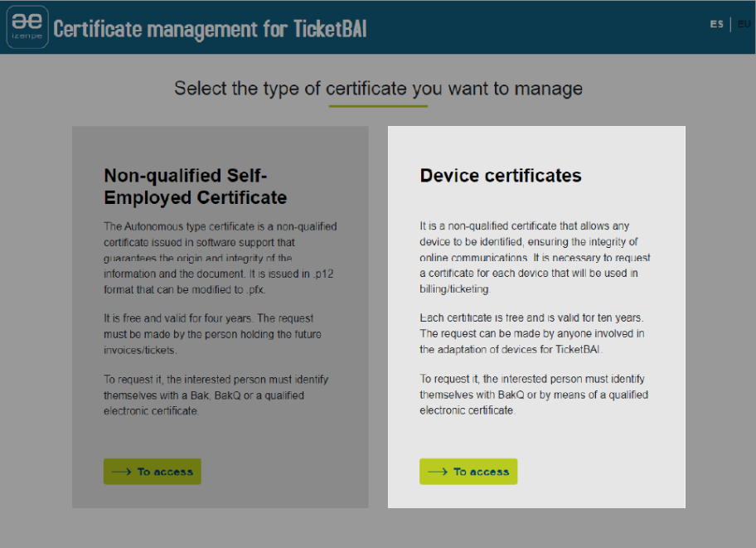Select the Device certificates heading
This screenshot has width=756, height=548.
501,176
